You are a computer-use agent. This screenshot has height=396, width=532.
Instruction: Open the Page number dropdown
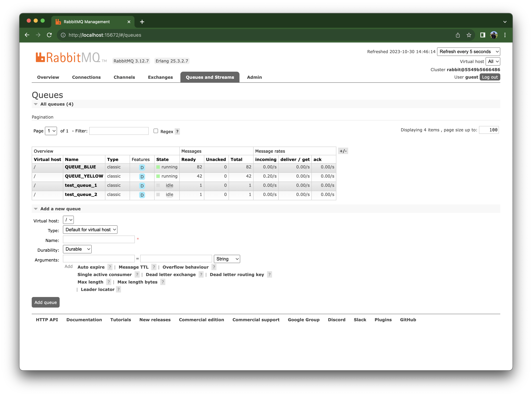[51, 131]
